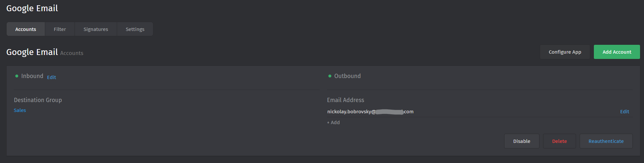Open the Filter tab

pos(60,29)
